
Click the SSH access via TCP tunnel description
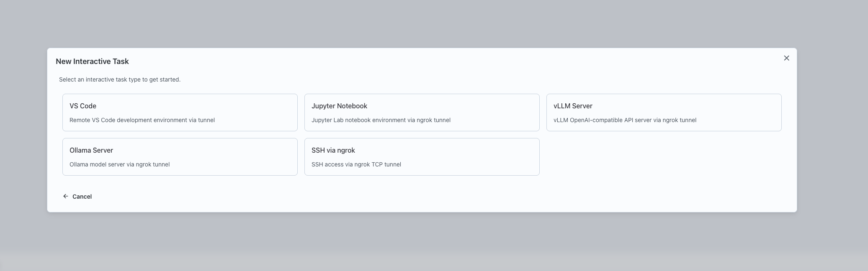[356, 164]
